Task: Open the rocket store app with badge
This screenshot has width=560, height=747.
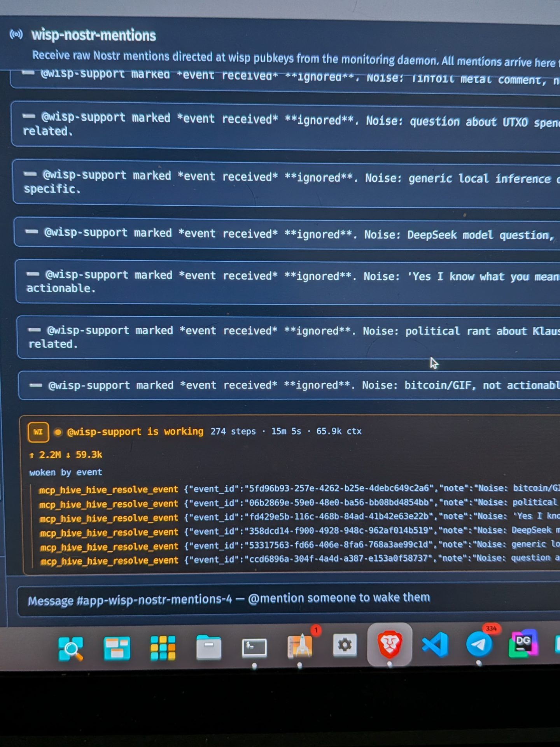Action: (300, 646)
